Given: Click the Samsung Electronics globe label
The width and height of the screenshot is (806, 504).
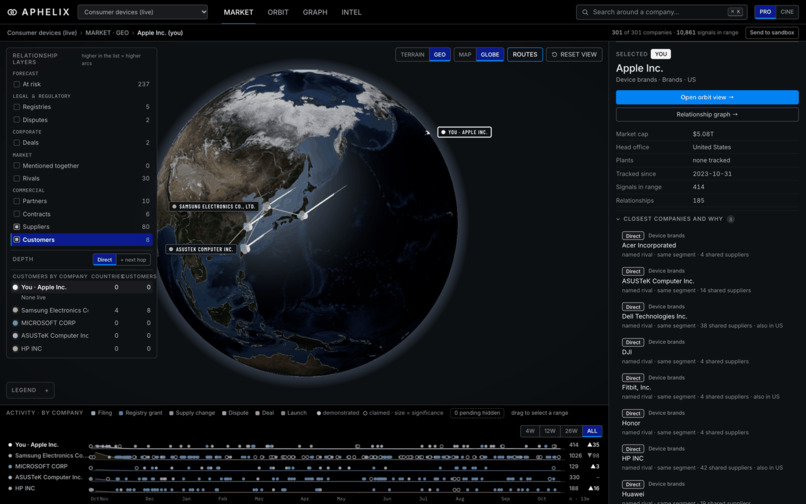Looking at the screenshot, I should (x=214, y=206).
